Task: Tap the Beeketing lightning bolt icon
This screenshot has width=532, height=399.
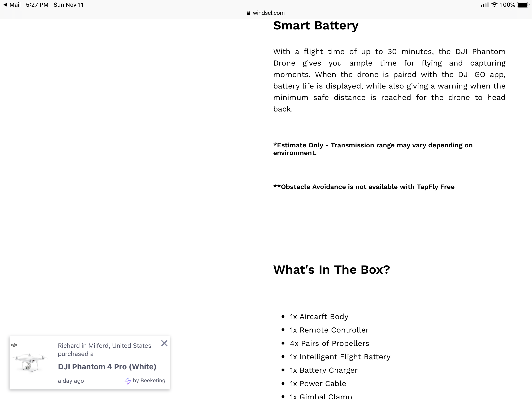Action: (x=128, y=381)
